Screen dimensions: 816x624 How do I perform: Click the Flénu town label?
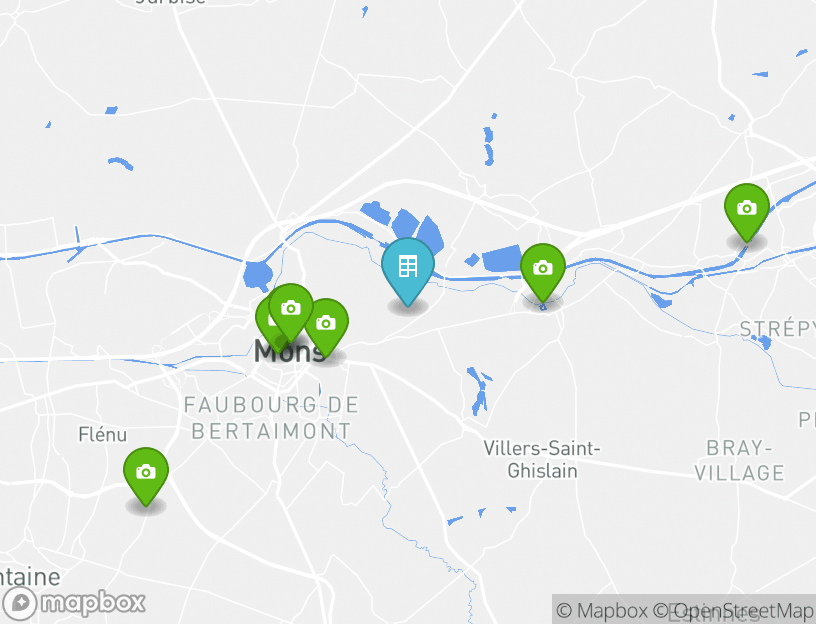(x=103, y=435)
